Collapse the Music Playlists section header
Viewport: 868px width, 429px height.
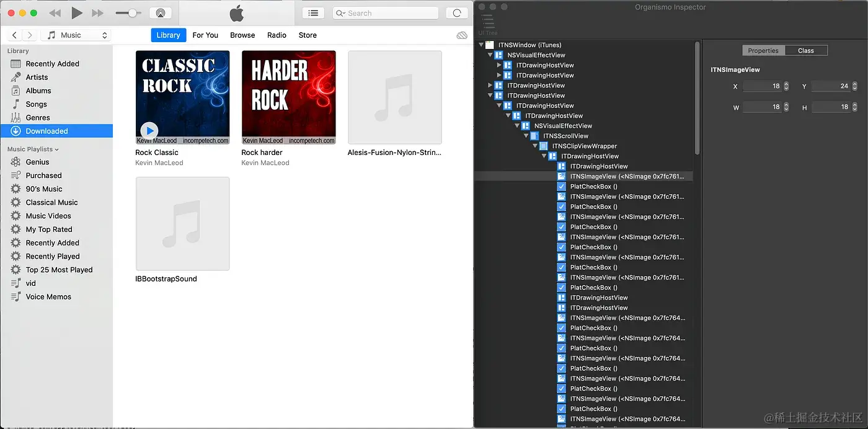(x=33, y=149)
